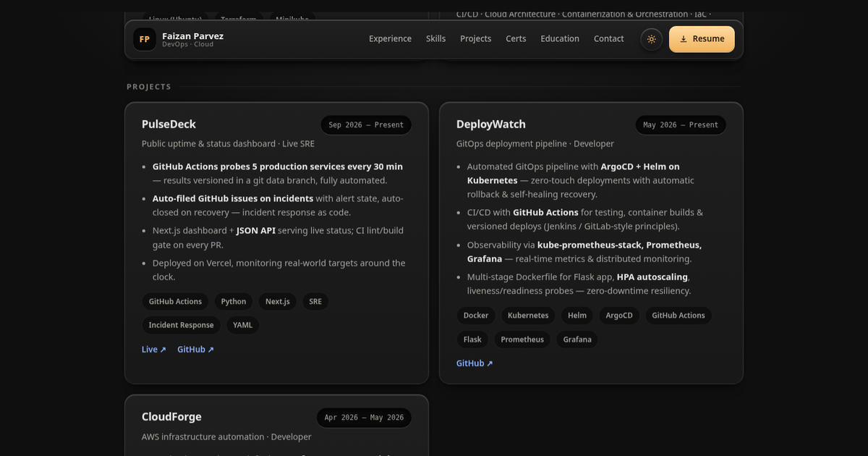Click the Next.js tag in PulseDeck

point(277,302)
